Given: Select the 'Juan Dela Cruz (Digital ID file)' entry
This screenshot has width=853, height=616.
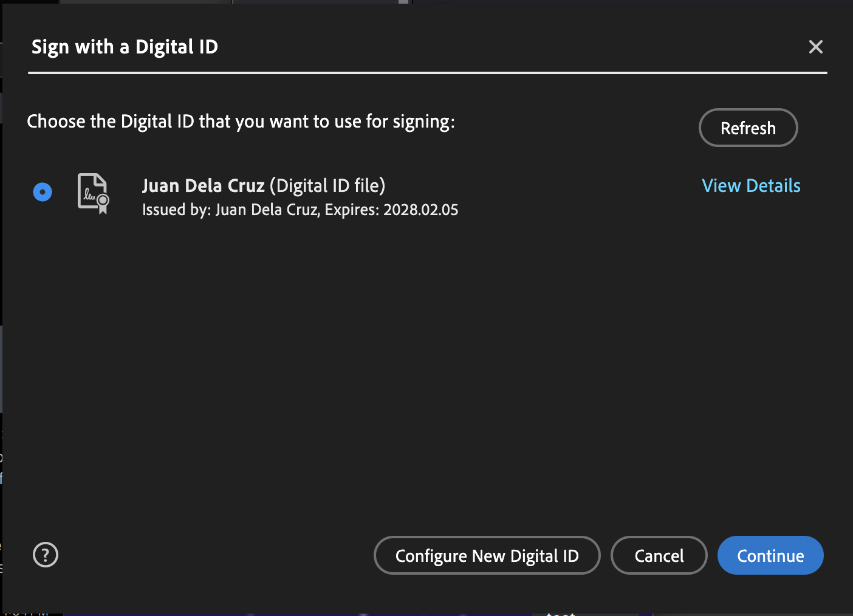Looking at the screenshot, I should click(x=264, y=185).
